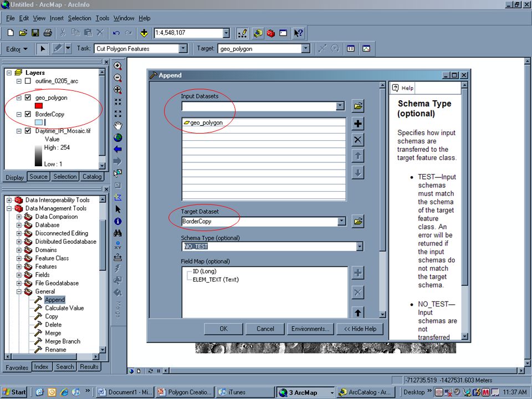Viewport: 532px width, 399px height.
Task: Click OK in the Append dialog
Action: pos(223,329)
